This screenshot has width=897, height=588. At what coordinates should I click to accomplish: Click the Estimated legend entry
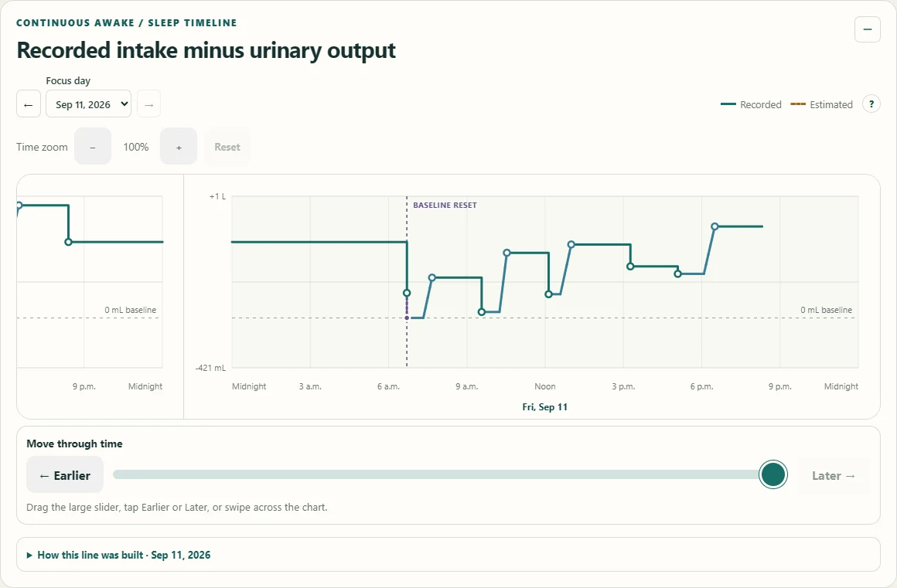pyautogui.click(x=821, y=104)
